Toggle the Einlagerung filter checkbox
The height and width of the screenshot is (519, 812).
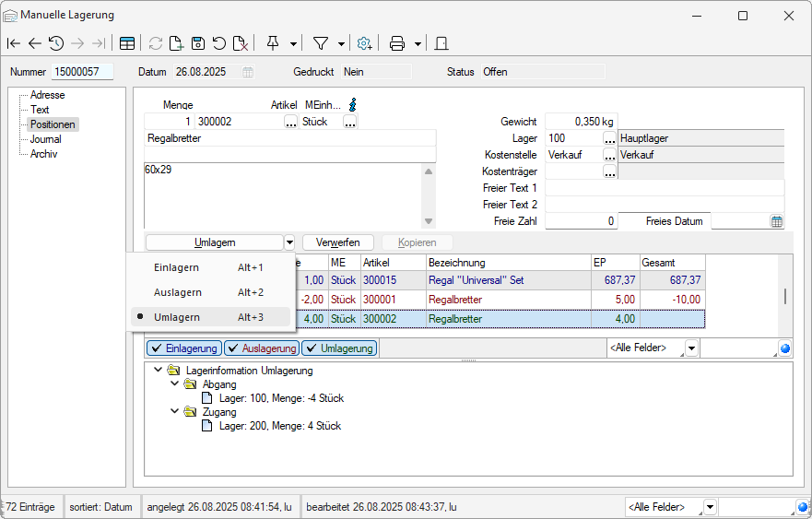tap(184, 348)
